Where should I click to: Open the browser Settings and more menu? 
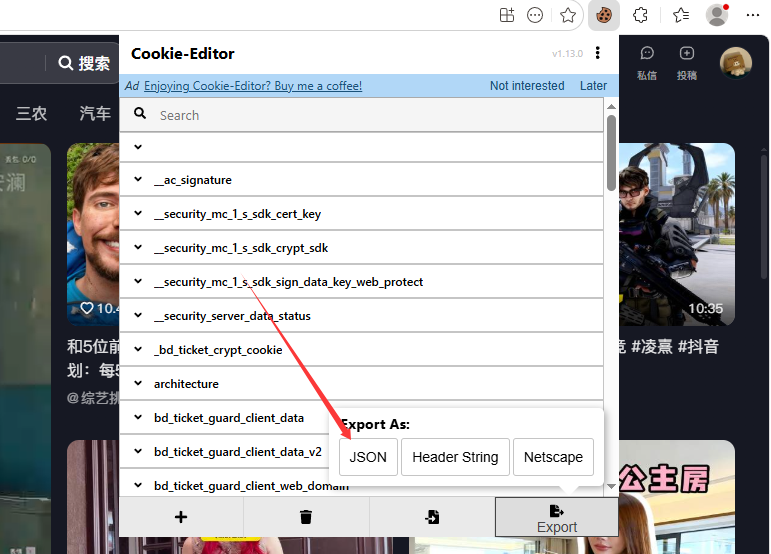[752, 15]
